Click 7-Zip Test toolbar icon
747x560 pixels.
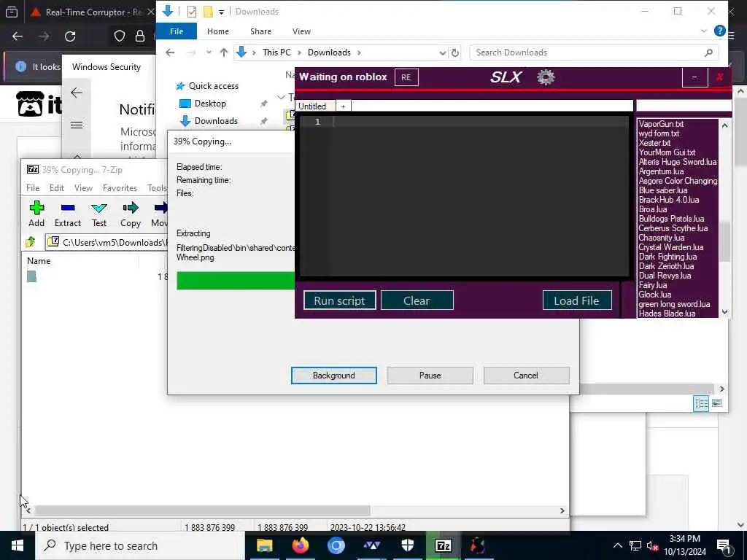(99, 214)
